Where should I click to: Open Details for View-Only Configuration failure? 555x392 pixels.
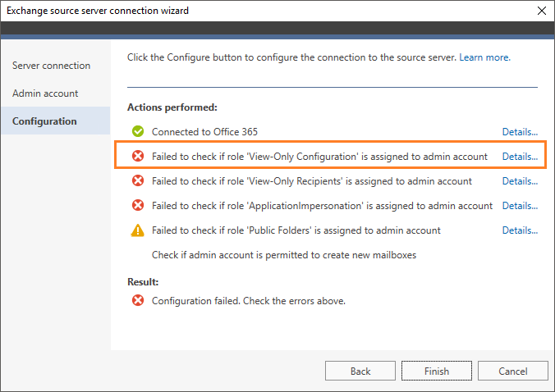coord(520,157)
